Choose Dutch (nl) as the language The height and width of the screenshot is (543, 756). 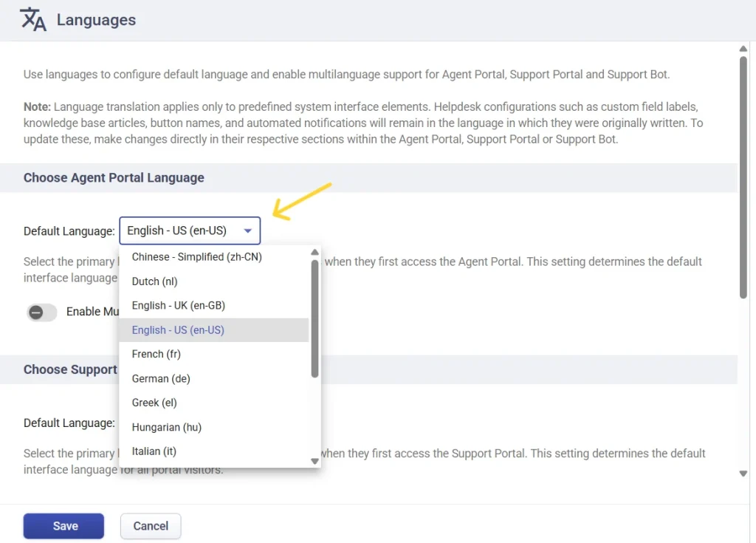pos(154,281)
